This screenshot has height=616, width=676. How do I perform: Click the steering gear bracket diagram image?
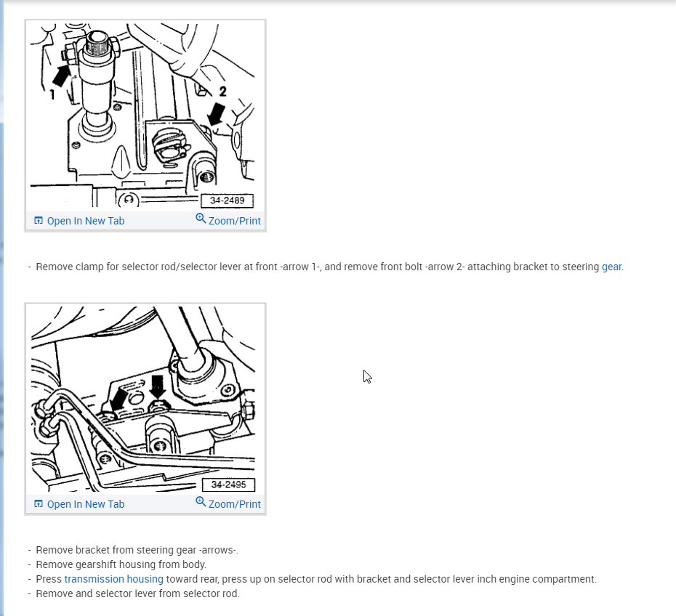(x=142, y=399)
